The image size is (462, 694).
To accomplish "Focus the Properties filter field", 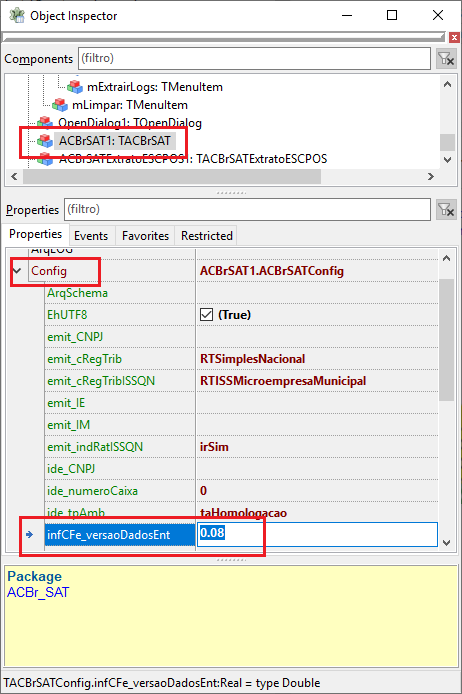I will pyautogui.click(x=247, y=209).
